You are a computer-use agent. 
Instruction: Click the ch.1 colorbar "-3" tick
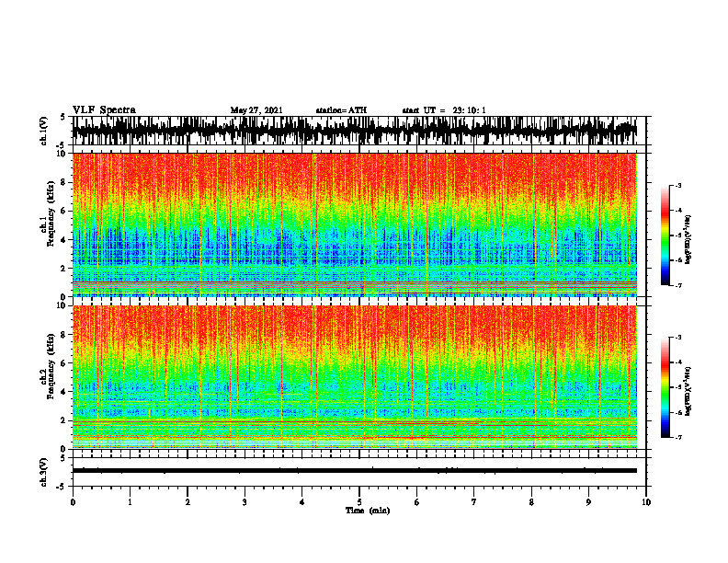point(678,185)
